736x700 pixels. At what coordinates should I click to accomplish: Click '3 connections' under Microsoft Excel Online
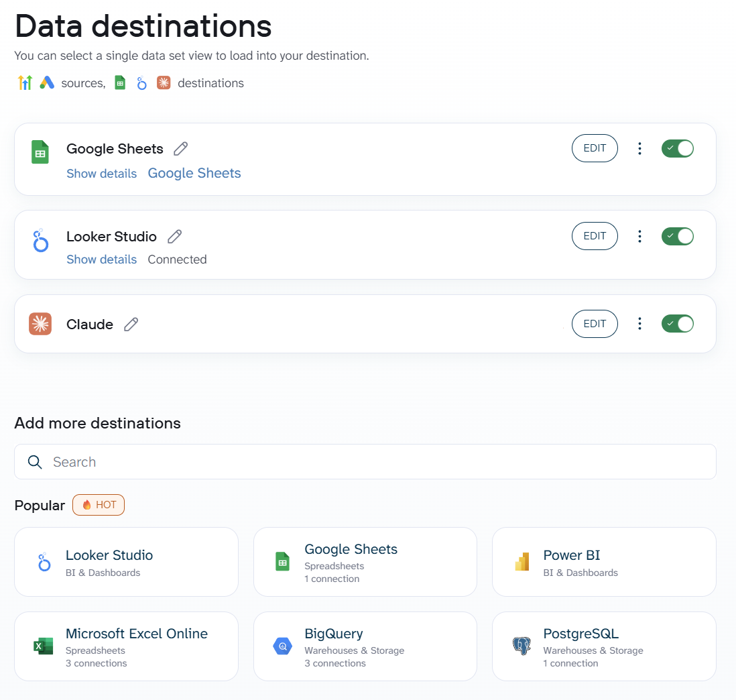[97, 663]
